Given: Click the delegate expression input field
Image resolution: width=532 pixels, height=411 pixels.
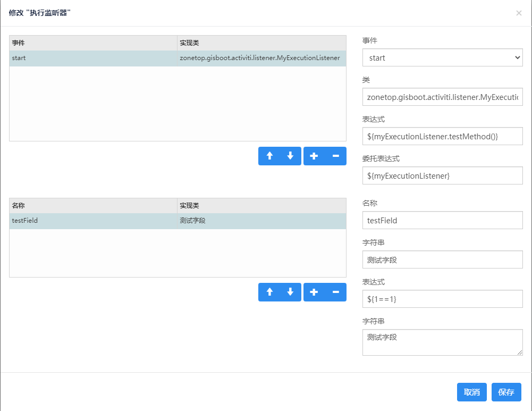Looking at the screenshot, I should 442,175.
